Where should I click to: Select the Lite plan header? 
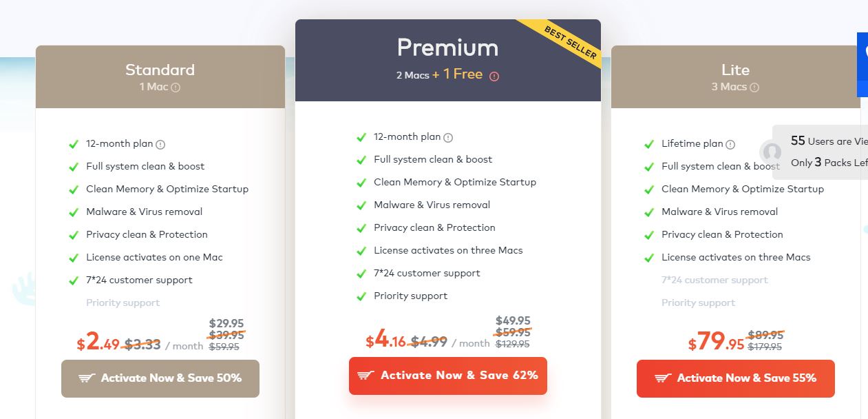[x=735, y=70]
